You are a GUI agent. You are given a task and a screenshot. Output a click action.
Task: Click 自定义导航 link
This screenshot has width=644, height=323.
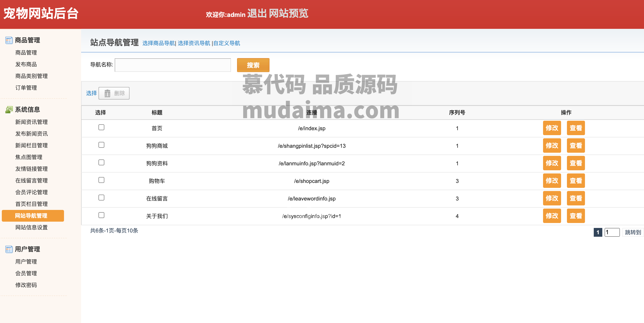[x=226, y=43]
